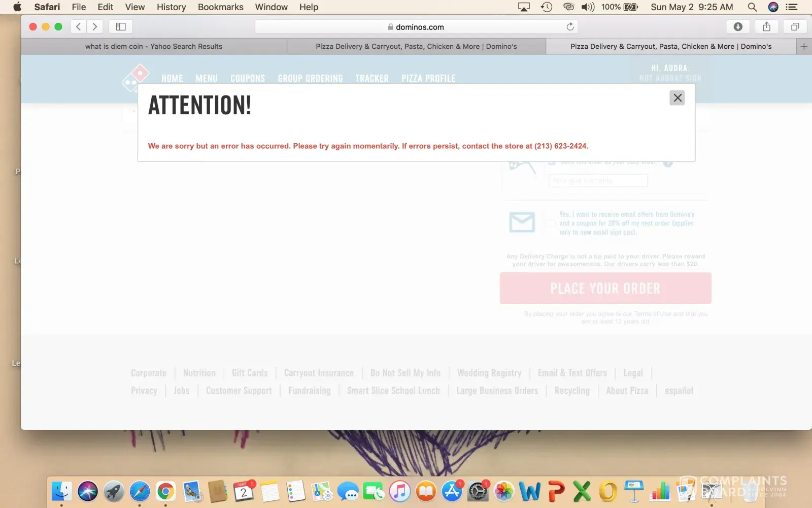812x508 pixels.
Task: Open the TRACKER nav link
Action: pyautogui.click(x=372, y=79)
